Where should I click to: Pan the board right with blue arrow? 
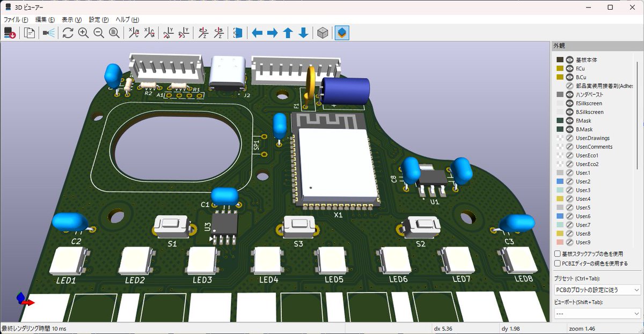[x=272, y=33]
